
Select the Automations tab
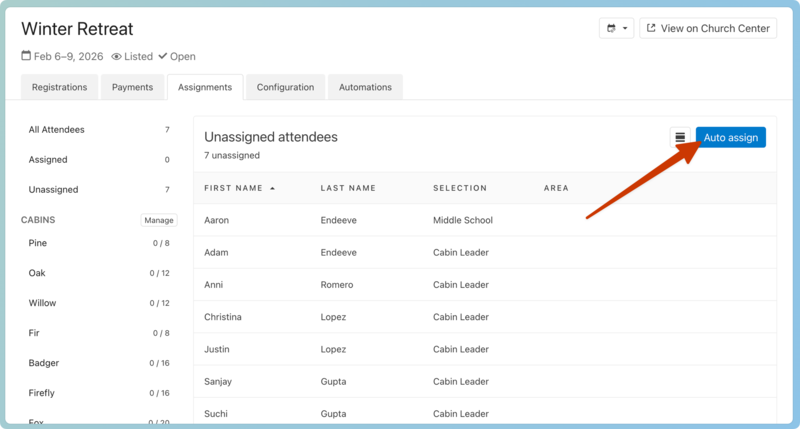click(365, 87)
